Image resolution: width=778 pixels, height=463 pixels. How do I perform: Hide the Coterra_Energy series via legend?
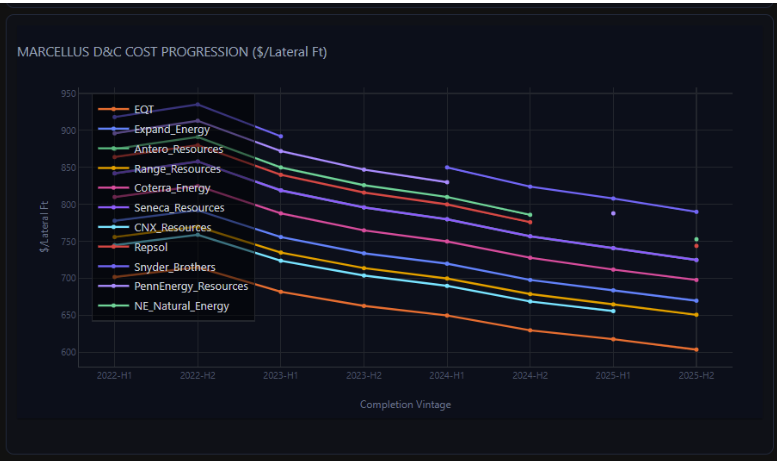point(172,188)
